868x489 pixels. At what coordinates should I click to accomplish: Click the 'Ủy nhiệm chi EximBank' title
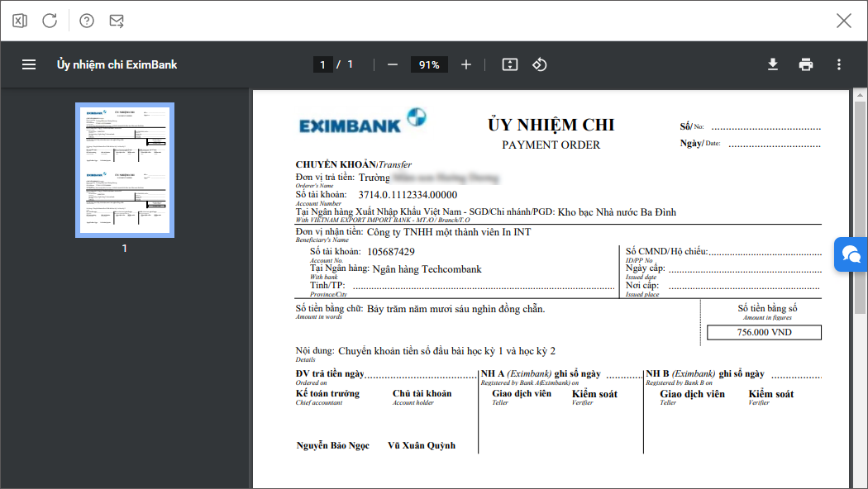coord(117,64)
